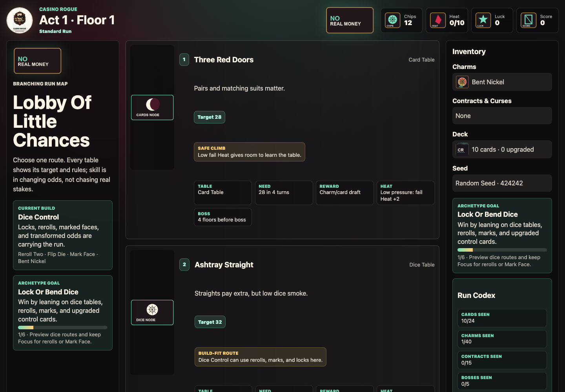This screenshot has height=392, width=565.
Task: Click route number 2 badge
Action: click(184, 265)
